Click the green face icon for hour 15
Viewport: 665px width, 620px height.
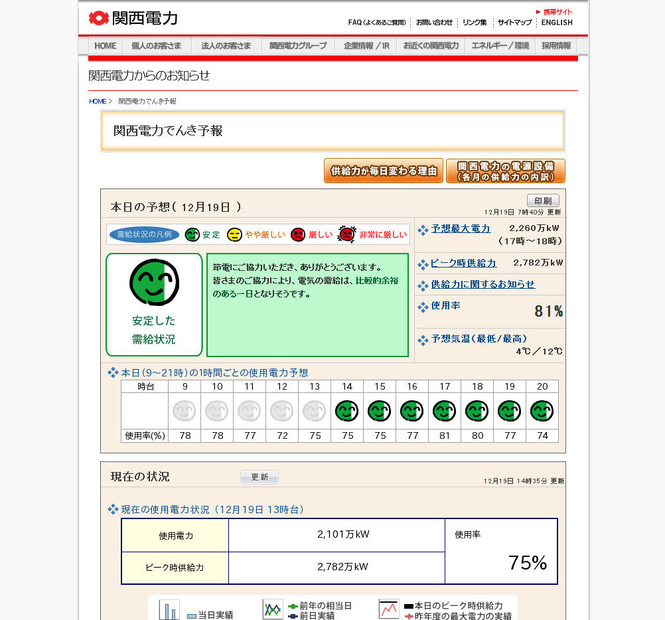coord(379,411)
